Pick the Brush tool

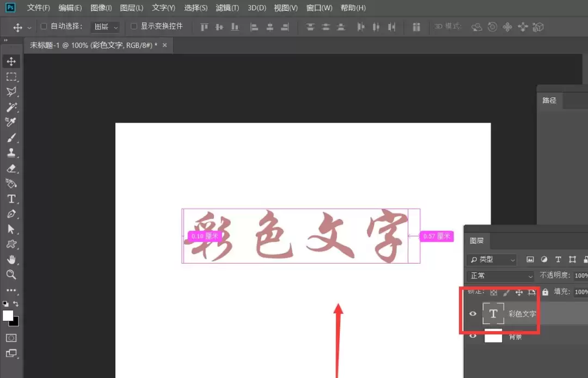[11, 138]
